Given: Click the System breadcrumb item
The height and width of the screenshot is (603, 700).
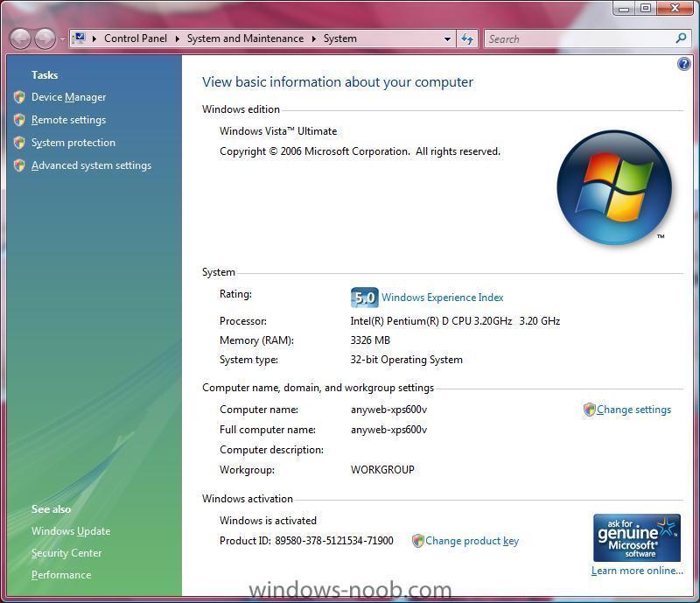Looking at the screenshot, I should coord(339,39).
